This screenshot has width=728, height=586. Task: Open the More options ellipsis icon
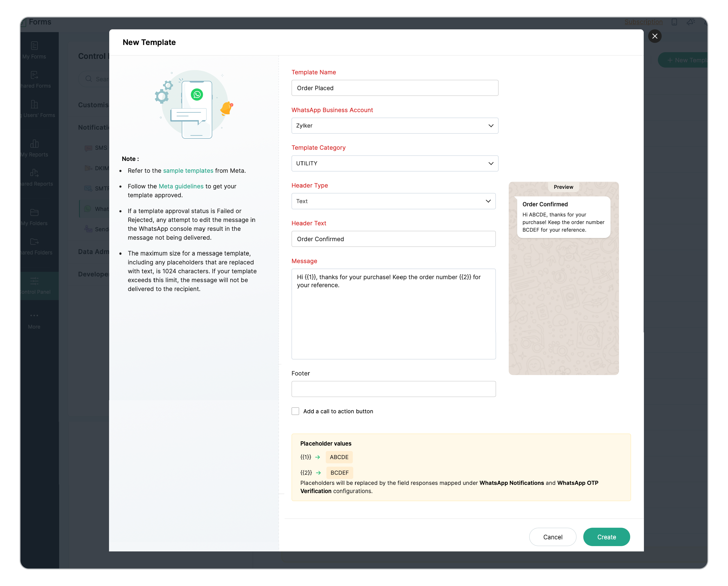34,315
